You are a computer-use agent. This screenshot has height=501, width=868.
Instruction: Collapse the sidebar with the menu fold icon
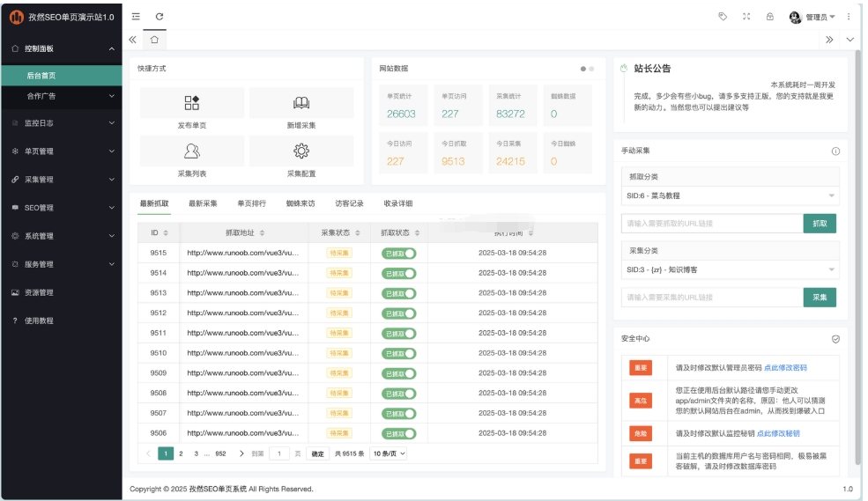click(x=136, y=17)
